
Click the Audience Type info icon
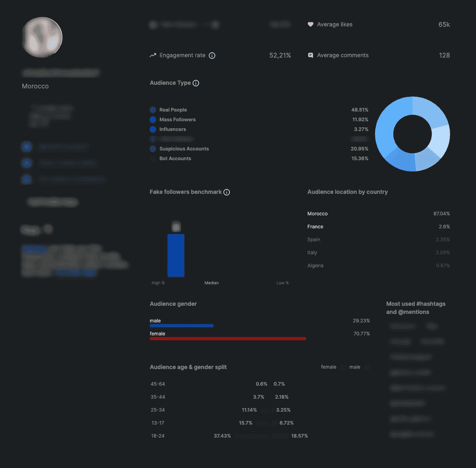click(x=196, y=83)
